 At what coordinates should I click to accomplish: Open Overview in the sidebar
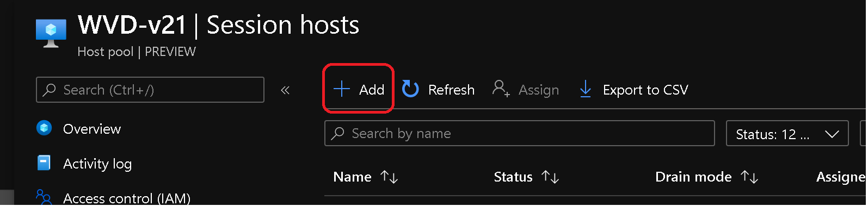tap(92, 129)
